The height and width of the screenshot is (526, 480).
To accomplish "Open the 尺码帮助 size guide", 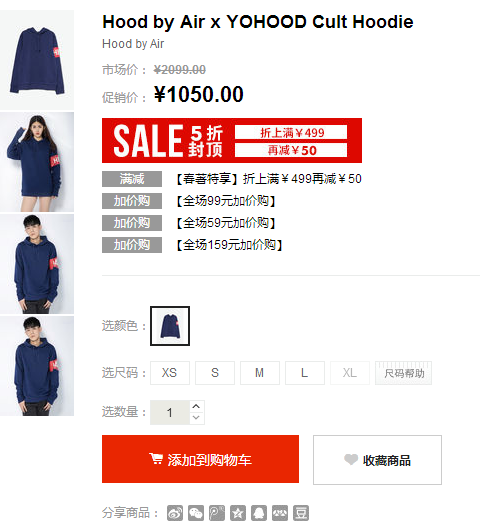I will [403, 373].
